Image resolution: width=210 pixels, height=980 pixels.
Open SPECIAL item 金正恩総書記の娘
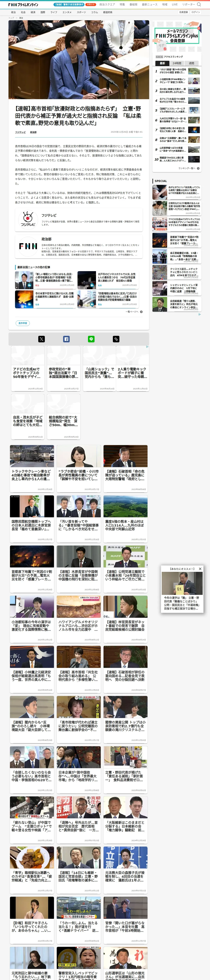coord(176,256)
